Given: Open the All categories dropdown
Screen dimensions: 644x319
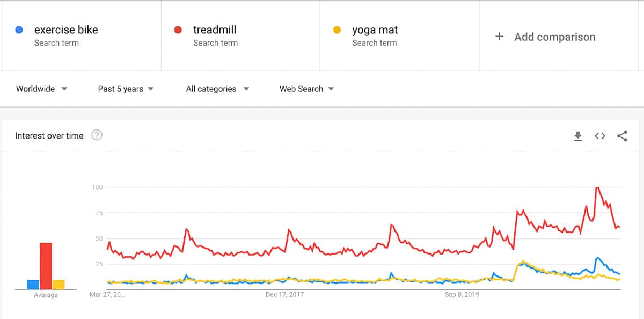Looking at the screenshot, I should [217, 89].
